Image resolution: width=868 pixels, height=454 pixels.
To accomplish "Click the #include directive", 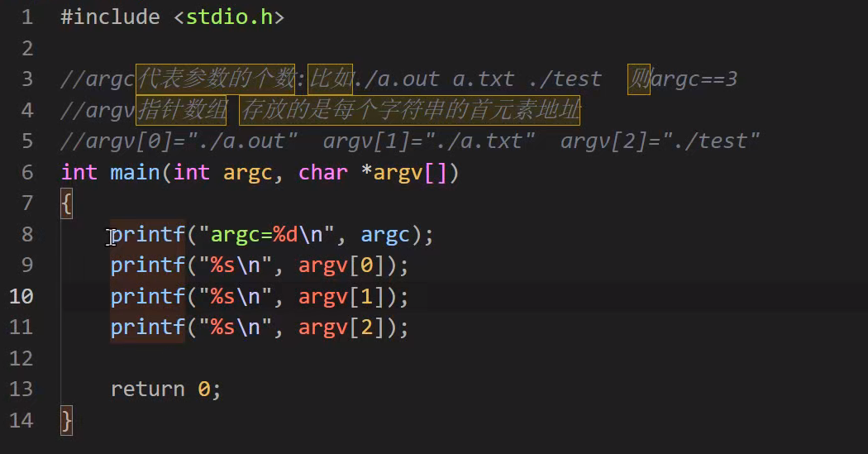I will coord(110,17).
